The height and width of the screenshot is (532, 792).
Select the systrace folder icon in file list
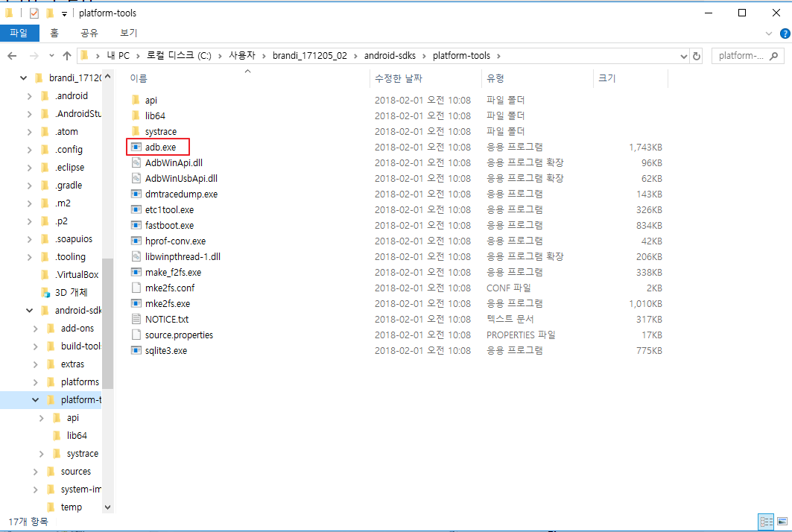pos(136,131)
